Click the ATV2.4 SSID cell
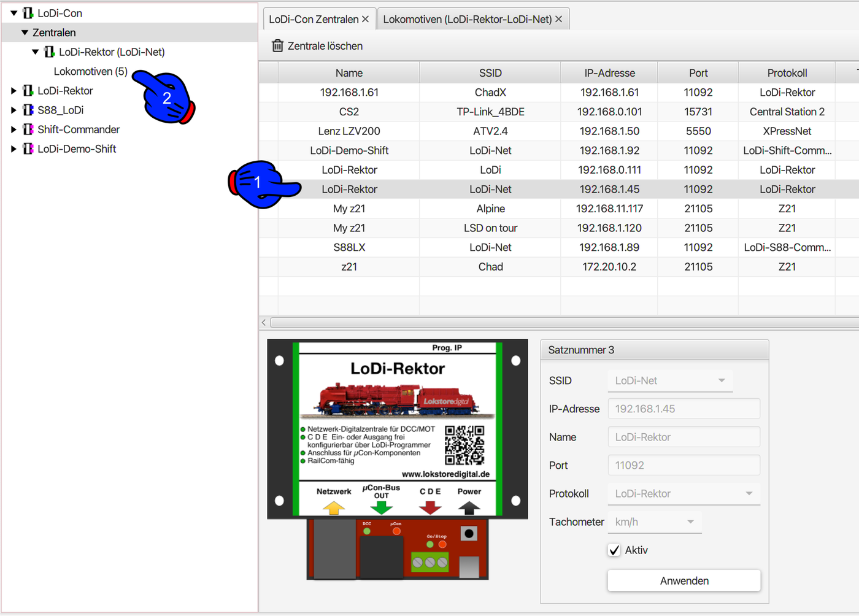 click(490, 131)
